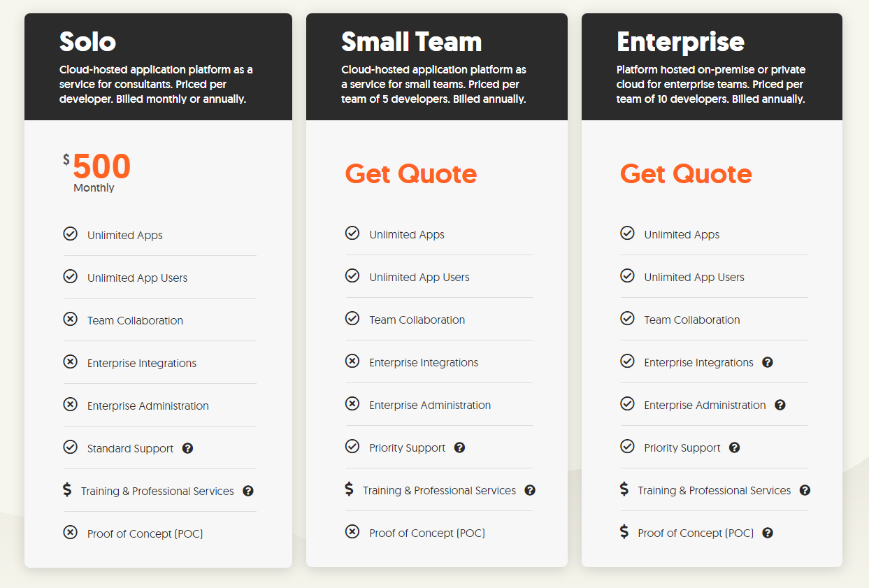Click help icon next to Solo Training & Professional Services
The image size is (869, 588).
pyautogui.click(x=248, y=491)
